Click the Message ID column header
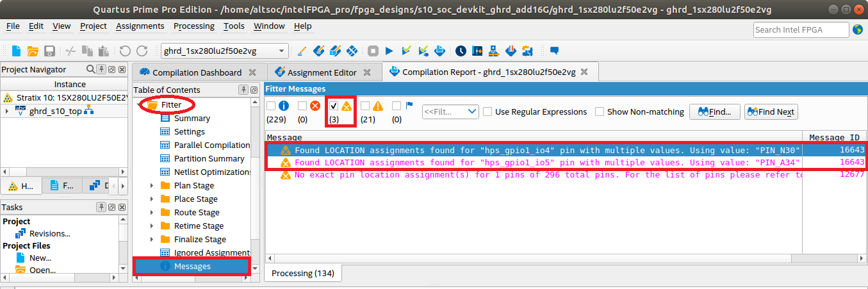Image resolution: width=868 pixels, height=289 pixels. [834, 137]
